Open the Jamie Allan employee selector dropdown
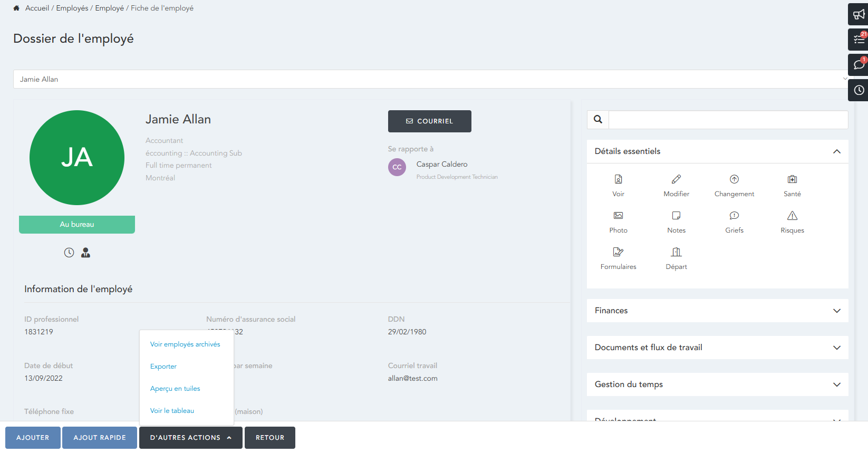Viewport: 868px width, 453px height. tap(430, 79)
